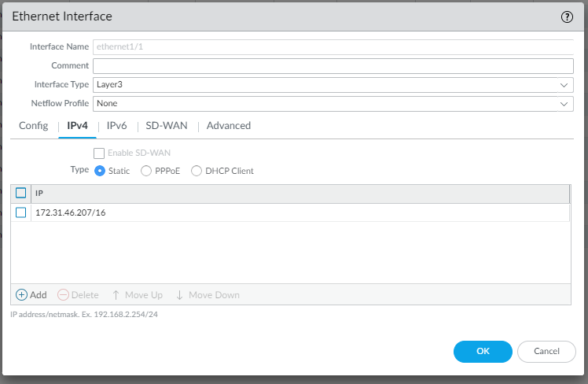
Task: Check the select-all box in IP header
Action: 21,193
